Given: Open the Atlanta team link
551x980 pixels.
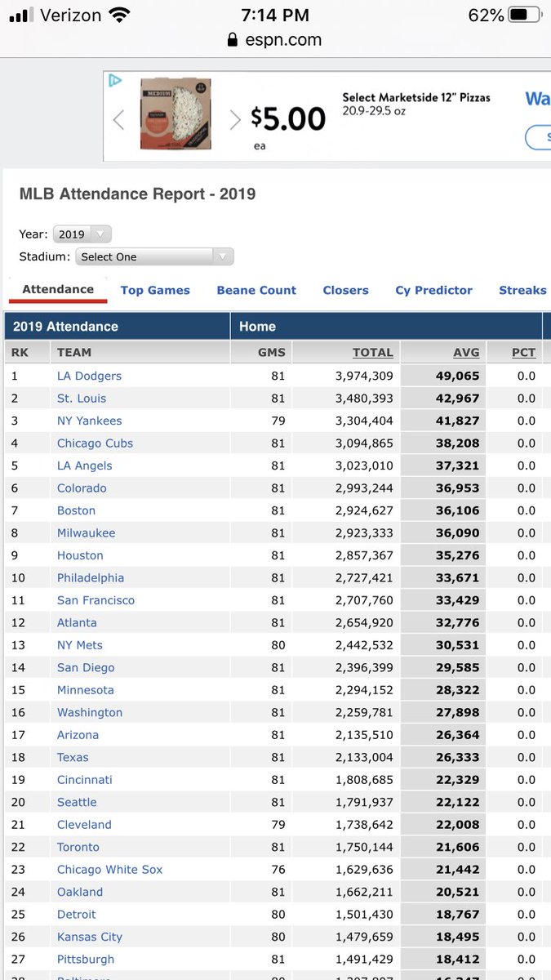Looking at the screenshot, I should 77,623.
